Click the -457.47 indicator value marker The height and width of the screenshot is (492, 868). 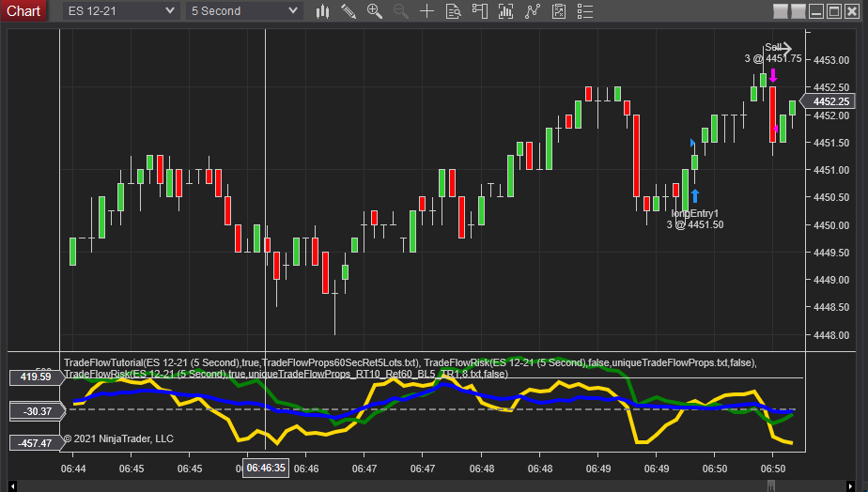(x=35, y=443)
